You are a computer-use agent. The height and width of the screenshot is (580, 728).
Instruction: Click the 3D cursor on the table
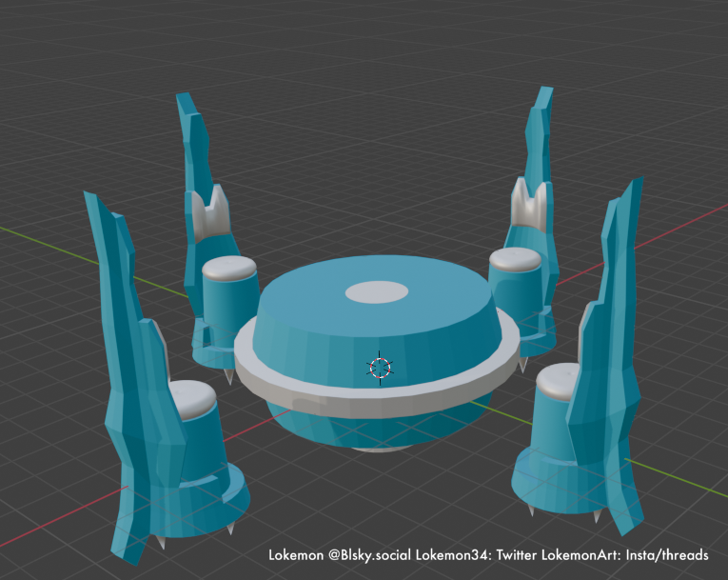380,368
